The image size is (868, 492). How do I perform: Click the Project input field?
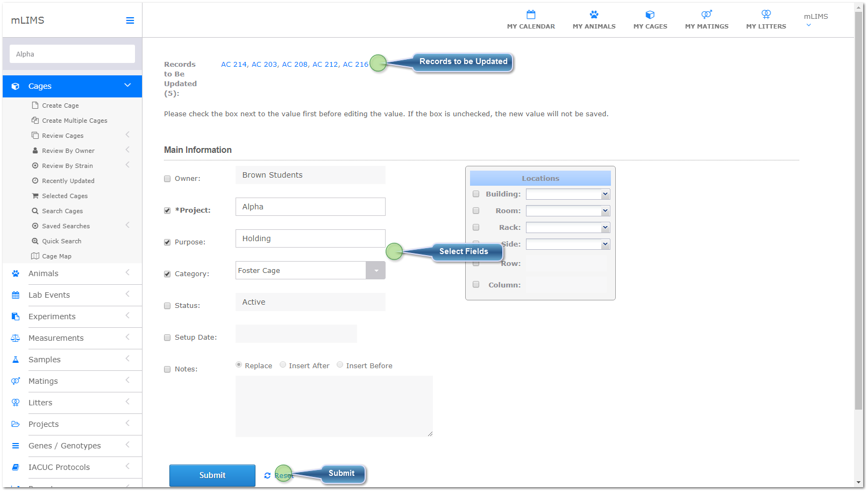[x=310, y=207]
